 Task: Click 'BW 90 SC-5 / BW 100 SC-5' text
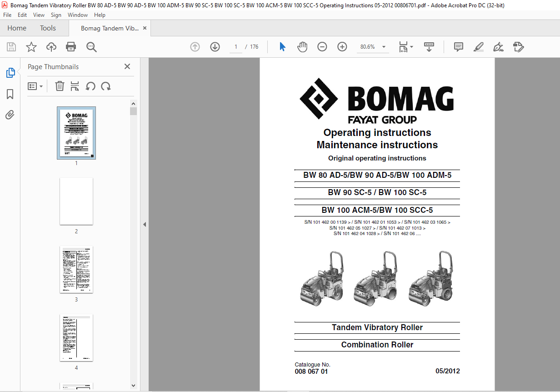coord(377,192)
